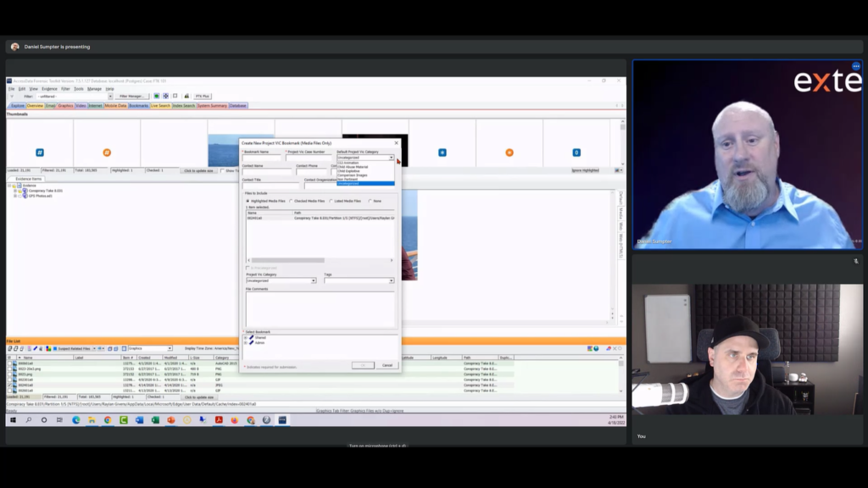Tick the checkbox for 0023-20x3.png row
Screen dimensions: 868x488
(9, 369)
